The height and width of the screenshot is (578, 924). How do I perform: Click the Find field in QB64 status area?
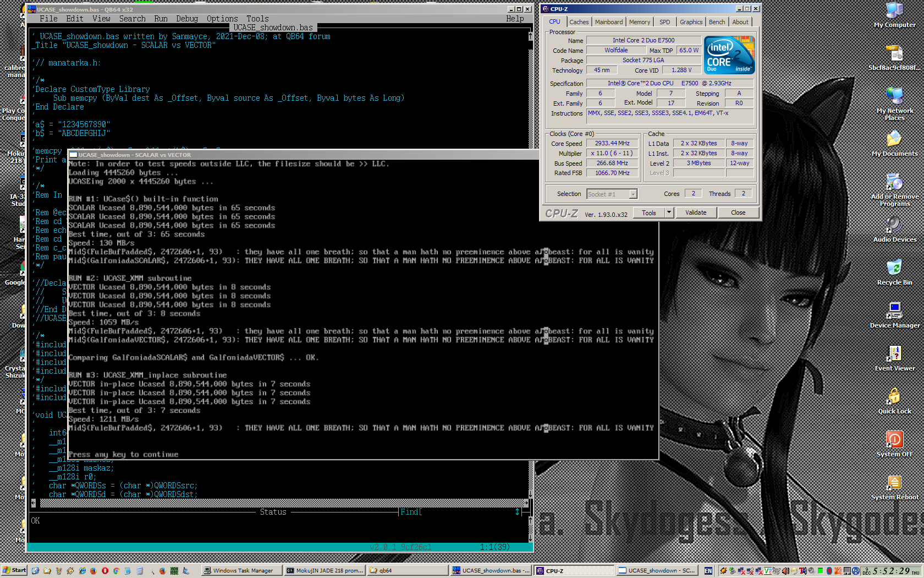tap(458, 512)
